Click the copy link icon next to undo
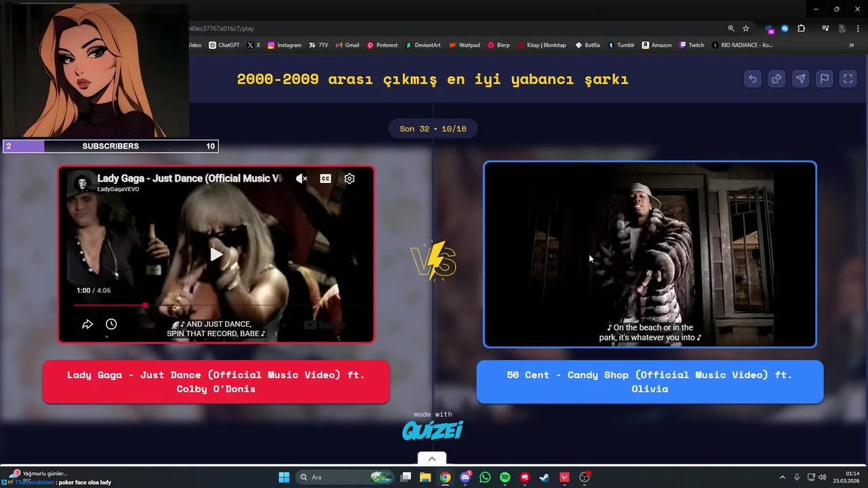868x488 pixels. 776,79
